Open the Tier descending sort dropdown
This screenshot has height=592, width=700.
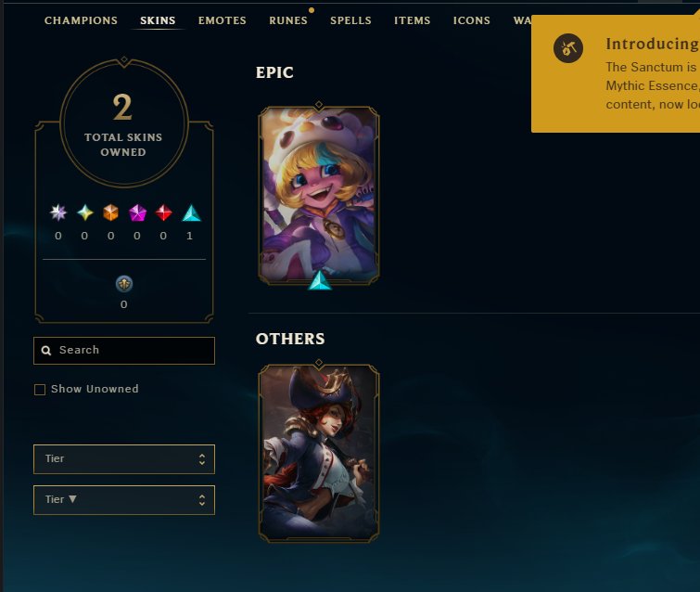(x=124, y=500)
